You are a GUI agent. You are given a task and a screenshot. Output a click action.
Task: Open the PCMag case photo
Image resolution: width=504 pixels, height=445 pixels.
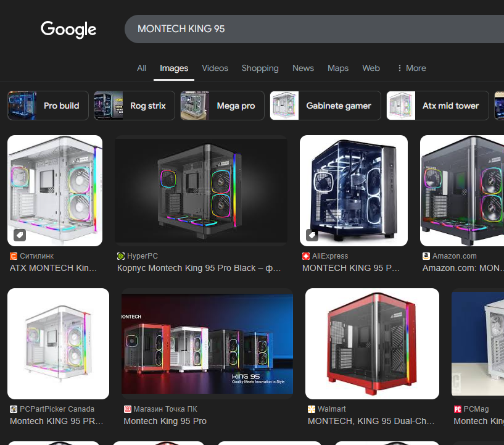(477, 344)
